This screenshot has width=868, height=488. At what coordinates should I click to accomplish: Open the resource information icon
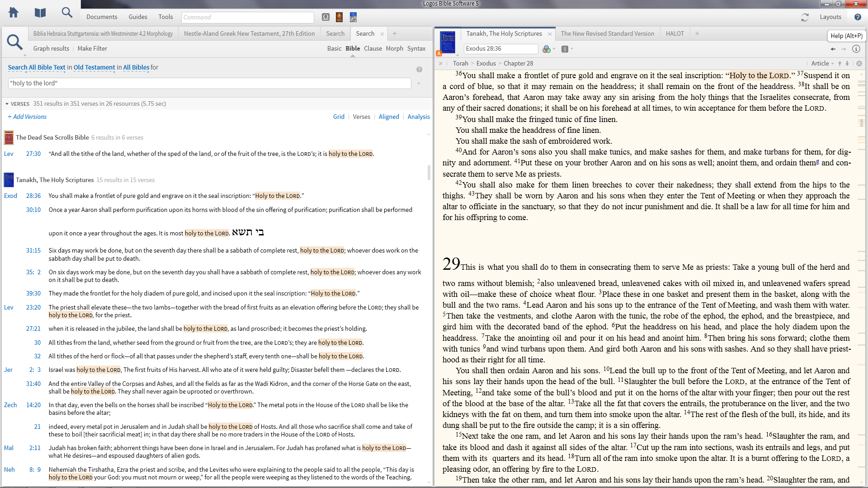[856, 49]
